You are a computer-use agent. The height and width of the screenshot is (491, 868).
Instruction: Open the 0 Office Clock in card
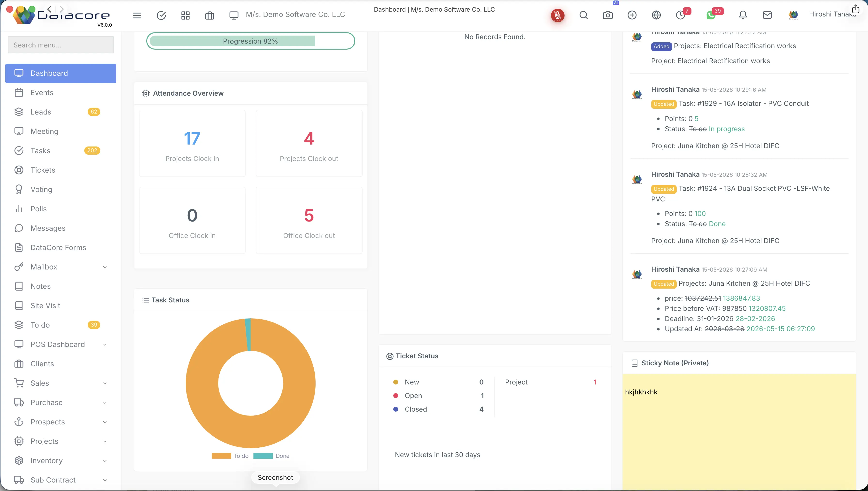(192, 220)
